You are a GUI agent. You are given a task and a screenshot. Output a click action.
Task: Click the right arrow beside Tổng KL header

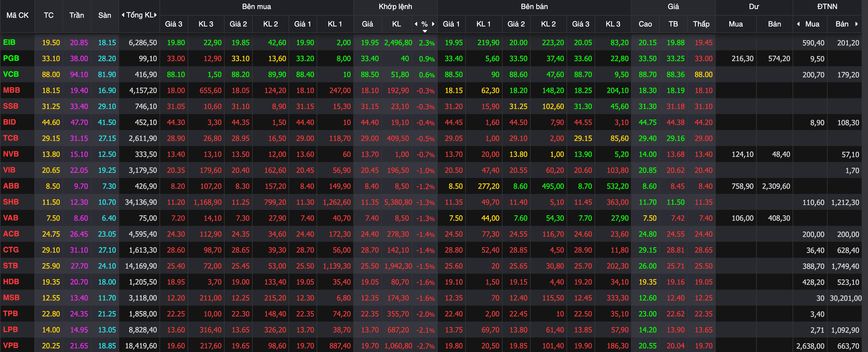(x=155, y=15)
